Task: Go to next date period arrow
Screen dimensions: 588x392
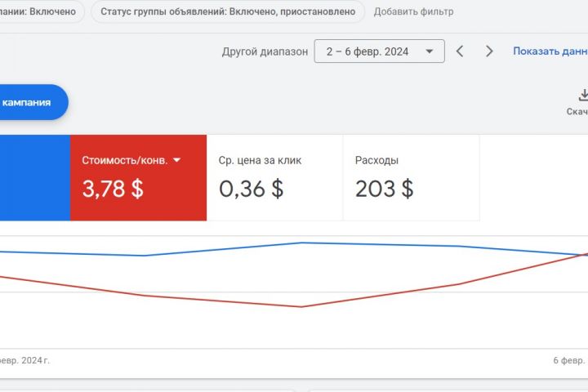Action: [x=489, y=51]
